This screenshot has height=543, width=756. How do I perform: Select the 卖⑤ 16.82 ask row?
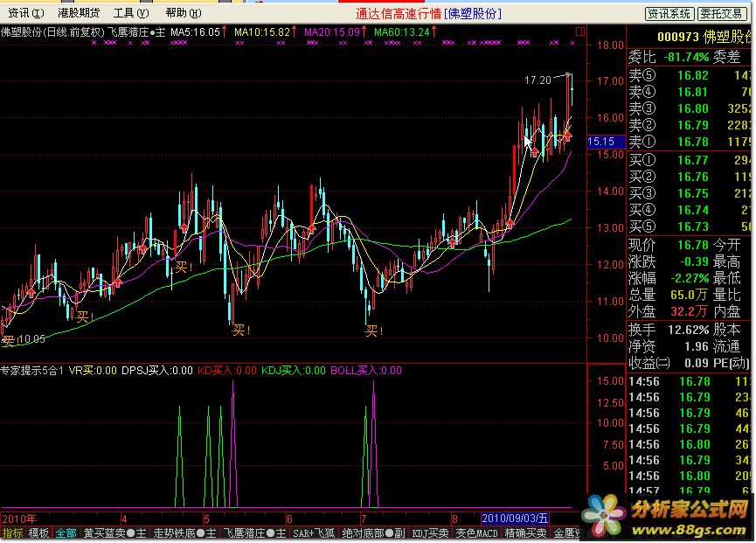[691, 75]
